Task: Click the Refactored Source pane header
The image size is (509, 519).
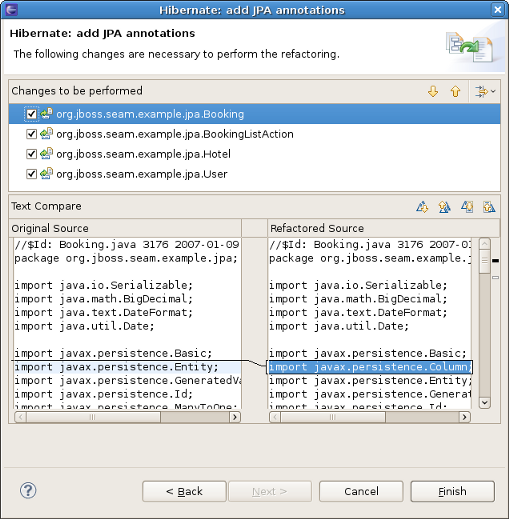Action: 384,228
